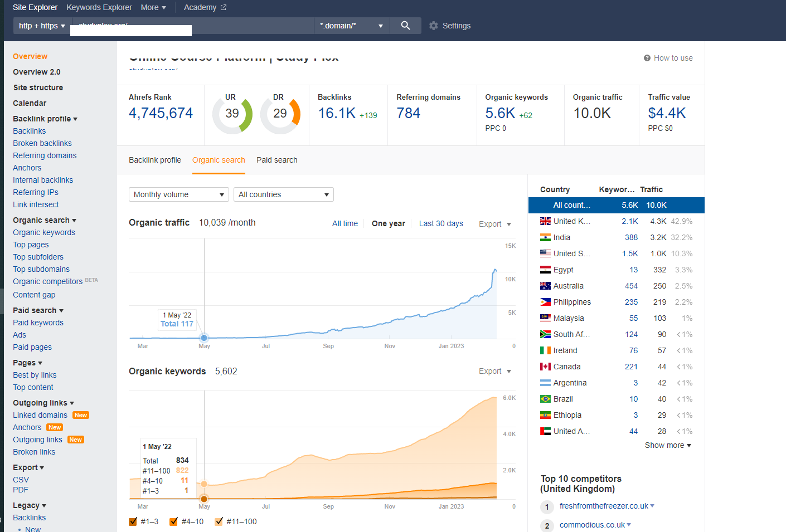This screenshot has width=786, height=532.
Task: Click the UR 39 donut chart
Action: click(232, 114)
